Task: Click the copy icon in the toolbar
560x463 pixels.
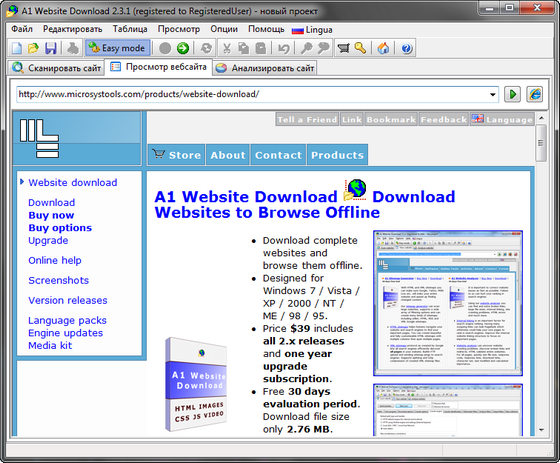Action: (244, 48)
